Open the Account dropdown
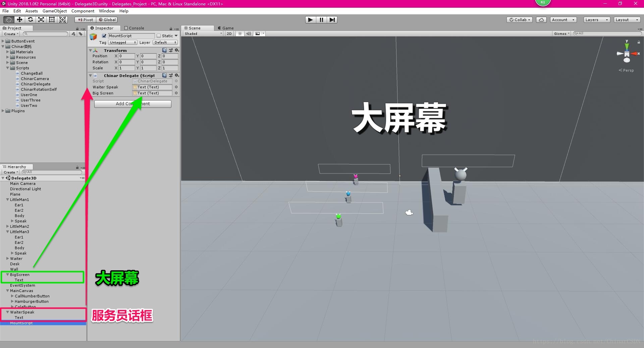Viewport: 644px width, 348px height. (563, 20)
